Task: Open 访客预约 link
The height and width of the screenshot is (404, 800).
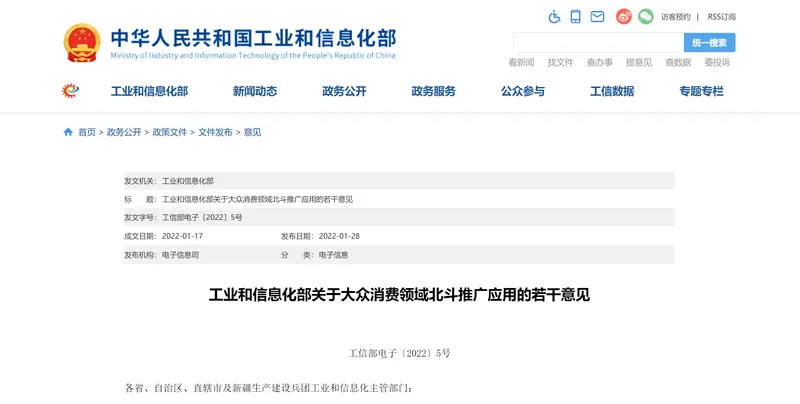Action: tap(676, 17)
